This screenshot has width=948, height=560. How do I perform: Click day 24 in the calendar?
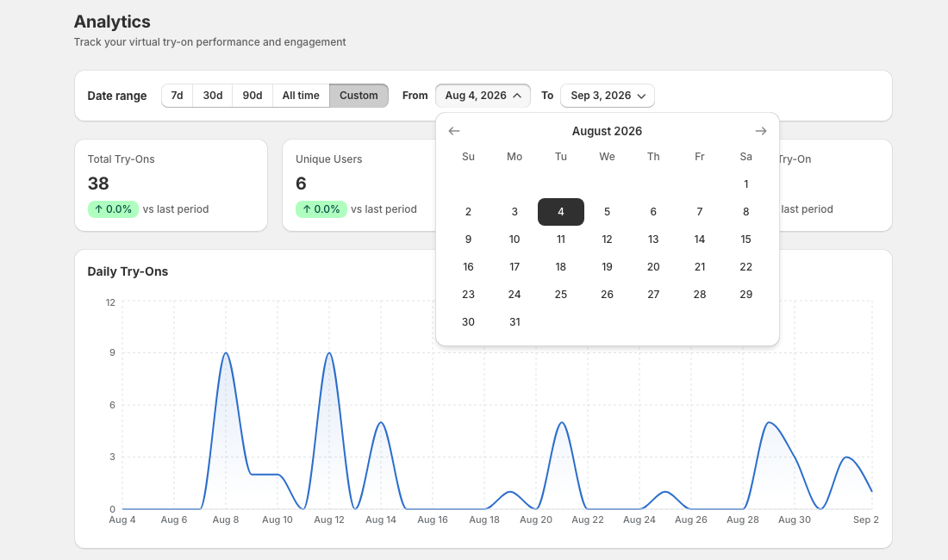(x=515, y=295)
